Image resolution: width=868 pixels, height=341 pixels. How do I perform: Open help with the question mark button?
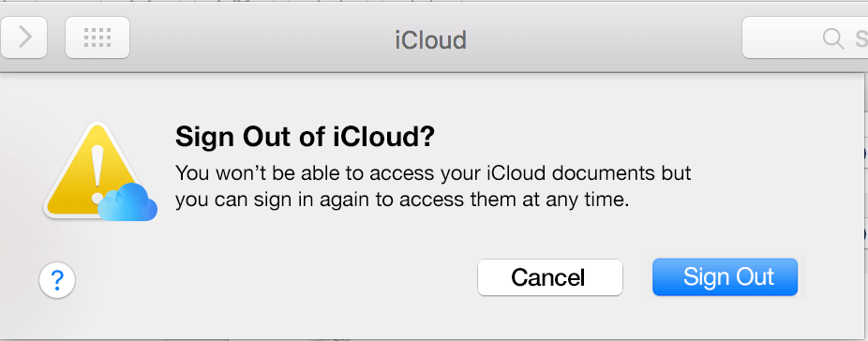(57, 281)
